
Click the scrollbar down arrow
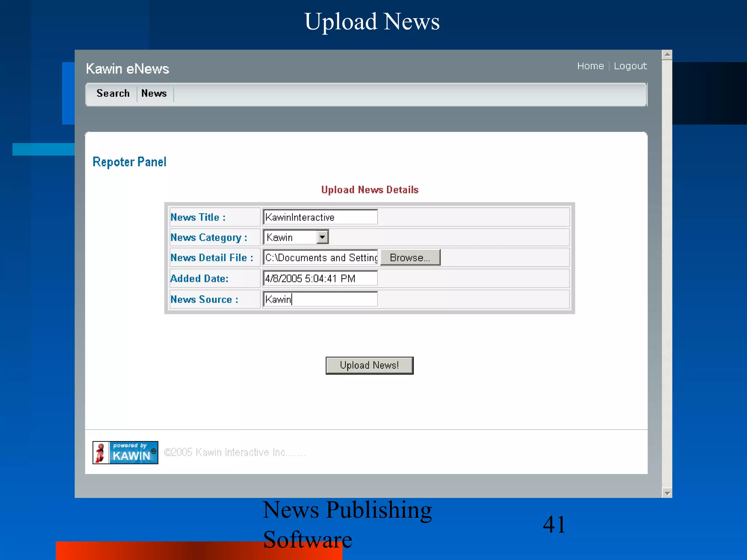click(x=667, y=493)
